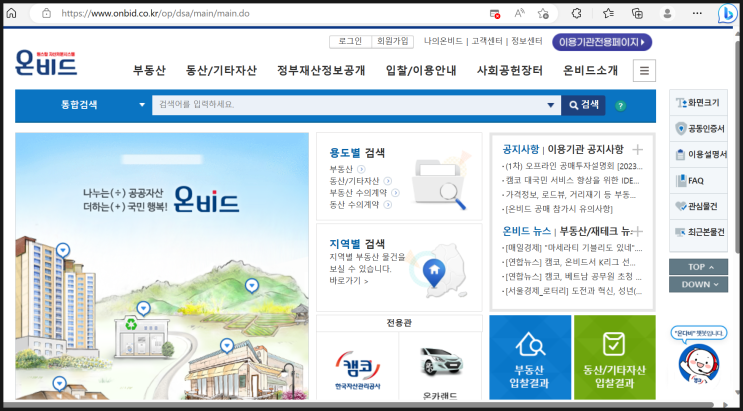This screenshot has width=743, height=411.
Task: Open the 사회공헌장터 main menu
Action: click(510, 71)
